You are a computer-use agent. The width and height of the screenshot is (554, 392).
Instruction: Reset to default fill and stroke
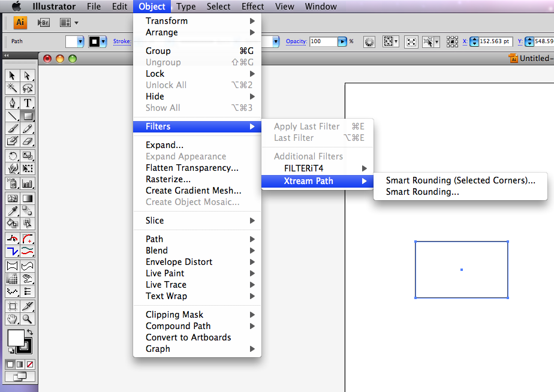pos(11,350)
